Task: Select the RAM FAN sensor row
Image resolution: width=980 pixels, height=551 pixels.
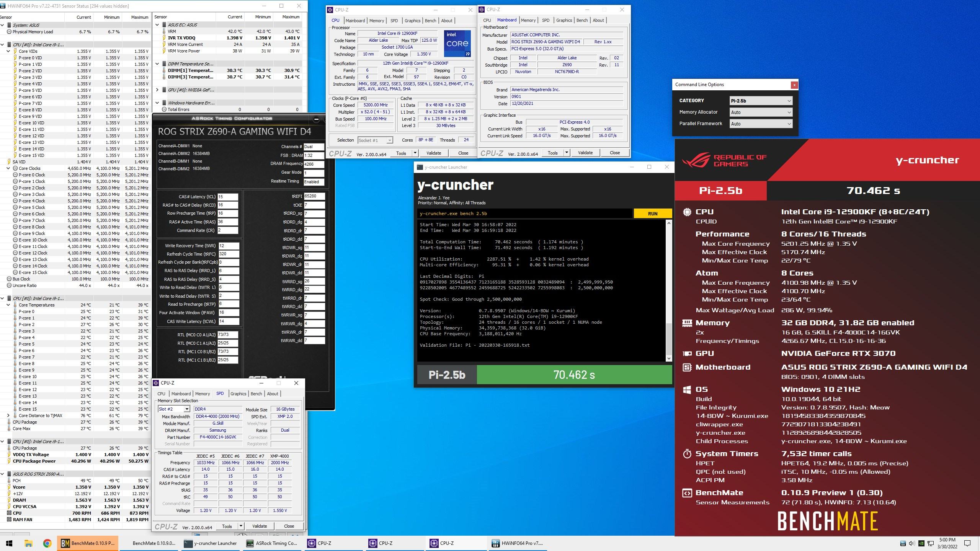Action: click(x=75, y=520)
